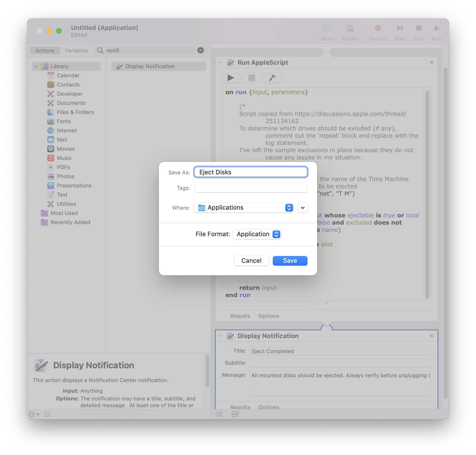
Task: Collapse the Run AppleScript action
Action: coord(221,63)
